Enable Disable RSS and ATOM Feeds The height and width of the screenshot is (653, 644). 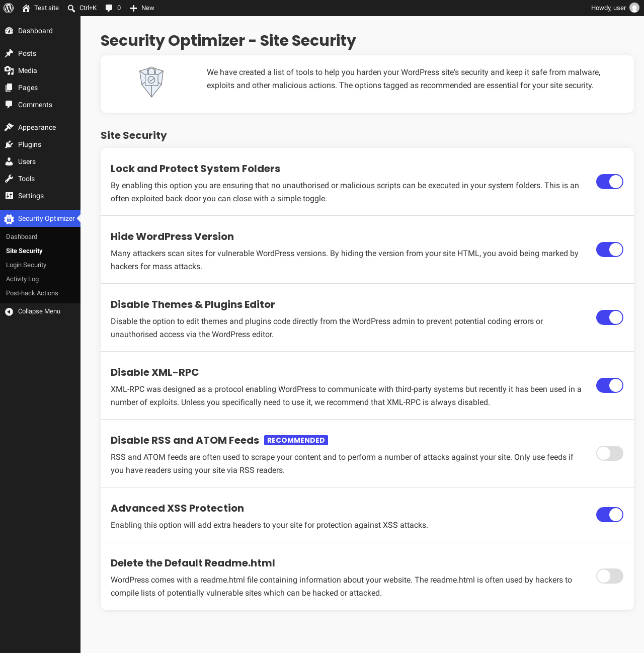(610, 453)
